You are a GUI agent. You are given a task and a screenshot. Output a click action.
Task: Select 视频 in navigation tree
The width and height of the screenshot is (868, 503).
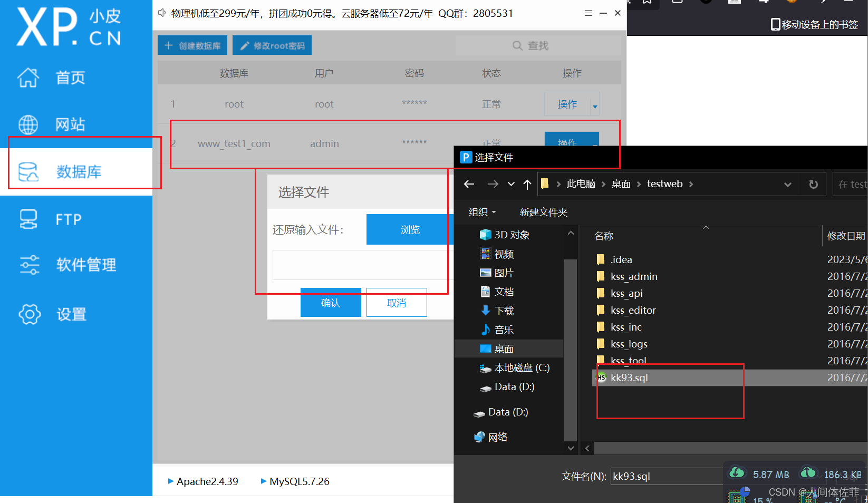pyautogui.click(x=497, y=254)
